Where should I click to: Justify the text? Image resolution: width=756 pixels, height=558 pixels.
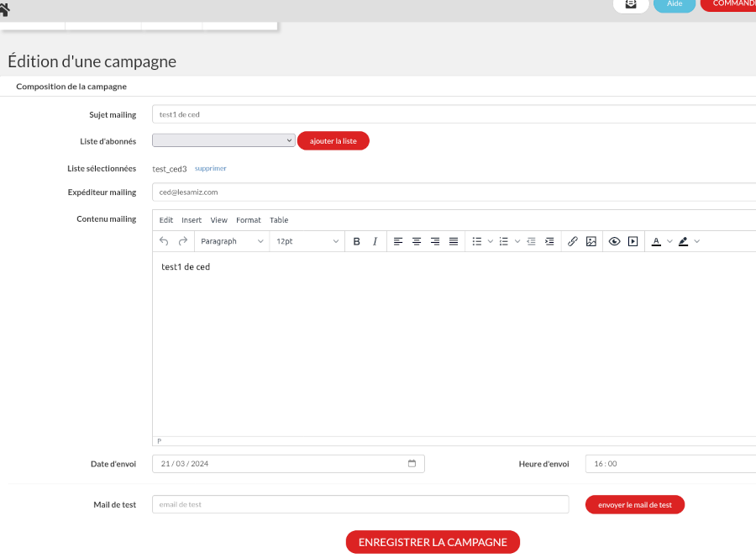pos(454,241)
